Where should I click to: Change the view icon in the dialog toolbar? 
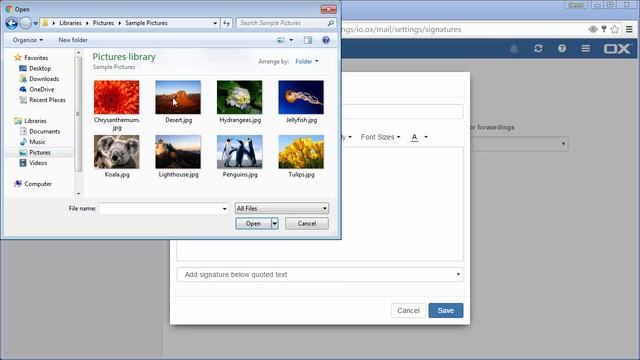(280, 40)
